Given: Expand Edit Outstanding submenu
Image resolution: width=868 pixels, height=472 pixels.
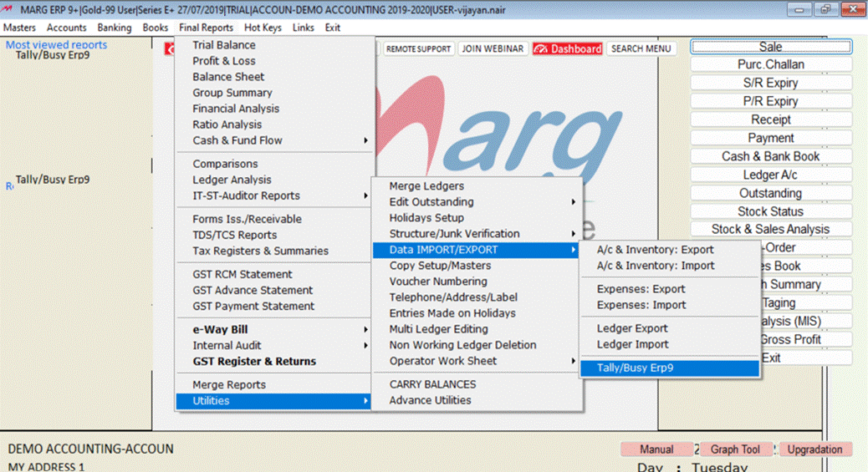Looking at the screenshot, I should [x=477, y=202].
